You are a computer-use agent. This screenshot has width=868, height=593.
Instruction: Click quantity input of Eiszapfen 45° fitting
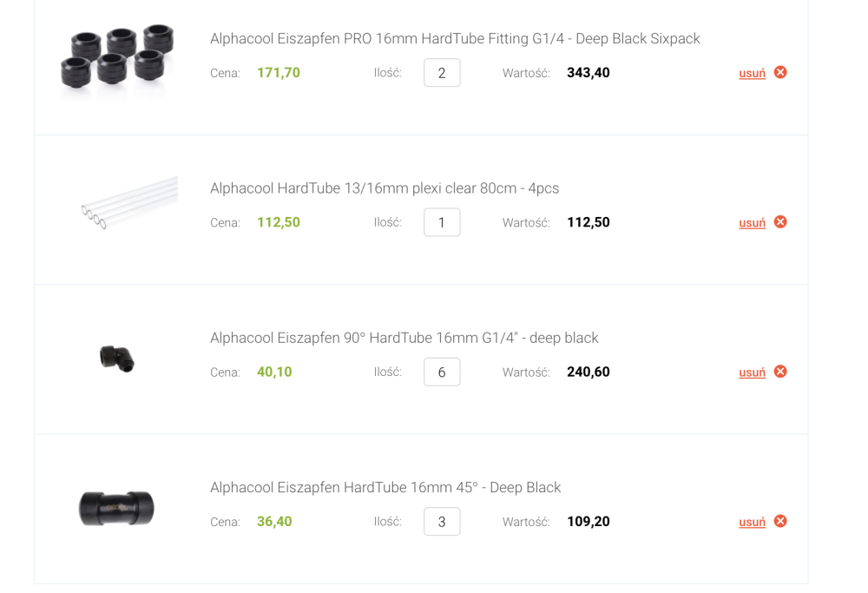click(442, 522)
